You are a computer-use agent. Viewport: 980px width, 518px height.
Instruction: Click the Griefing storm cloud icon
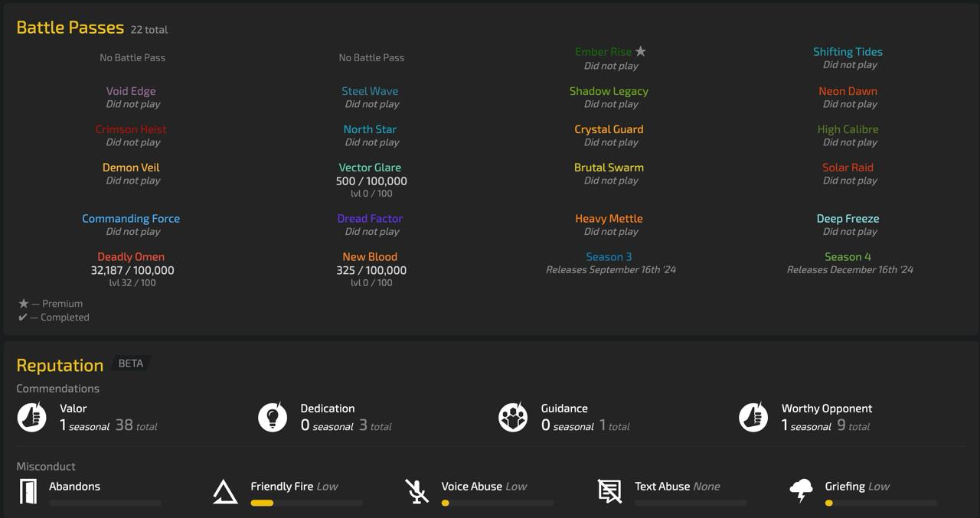click(801, 491)
